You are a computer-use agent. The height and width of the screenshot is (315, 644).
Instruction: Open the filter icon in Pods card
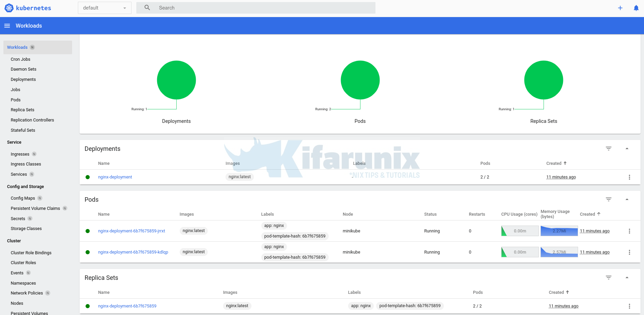(x=608, y=199)
